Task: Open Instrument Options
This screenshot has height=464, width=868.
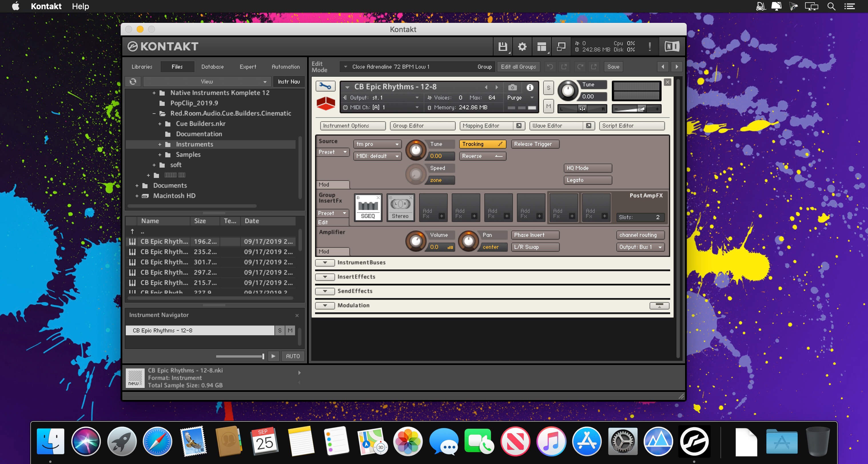Action: tap(353, 126)
